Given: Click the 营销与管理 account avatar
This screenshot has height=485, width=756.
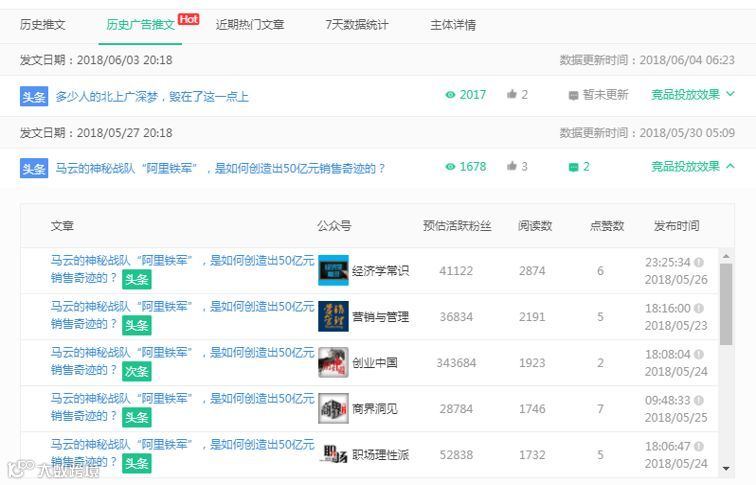Looking at the screenshot, I should (333, 316).
